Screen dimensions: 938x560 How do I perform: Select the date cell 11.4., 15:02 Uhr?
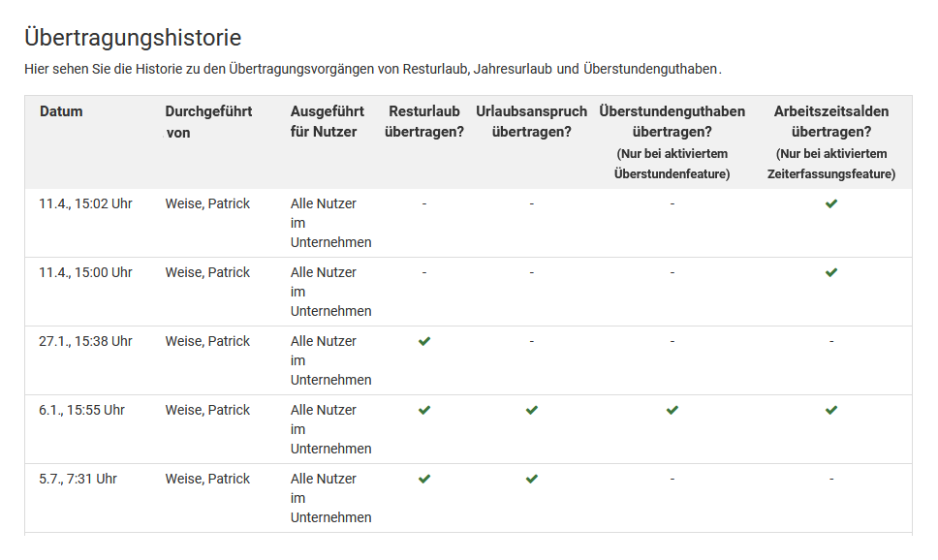coord(85,203)
